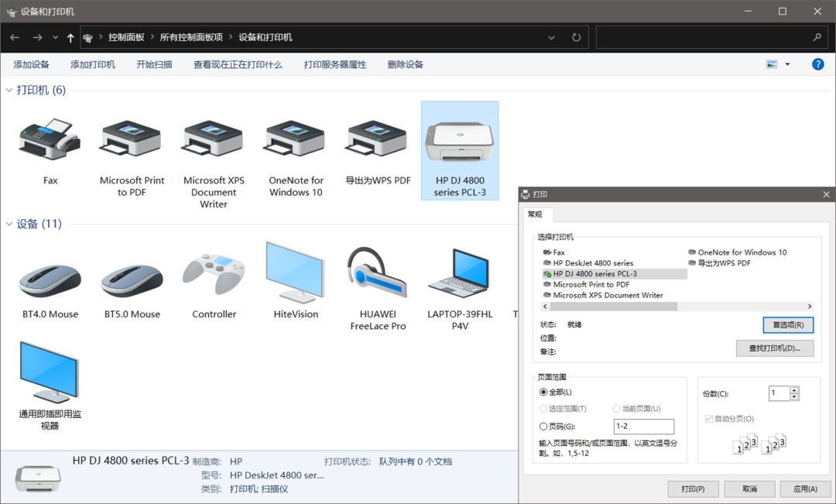Click the 打印(P) button
The width and height of the screenshot is (836, 504).
(693, 489)
